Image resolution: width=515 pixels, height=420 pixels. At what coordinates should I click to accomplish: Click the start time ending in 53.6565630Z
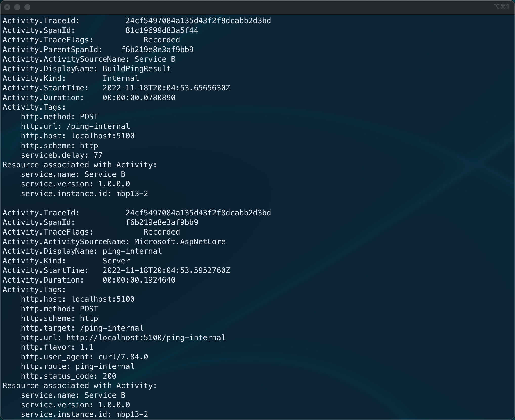pyautogui.click(x=166, y=88)
